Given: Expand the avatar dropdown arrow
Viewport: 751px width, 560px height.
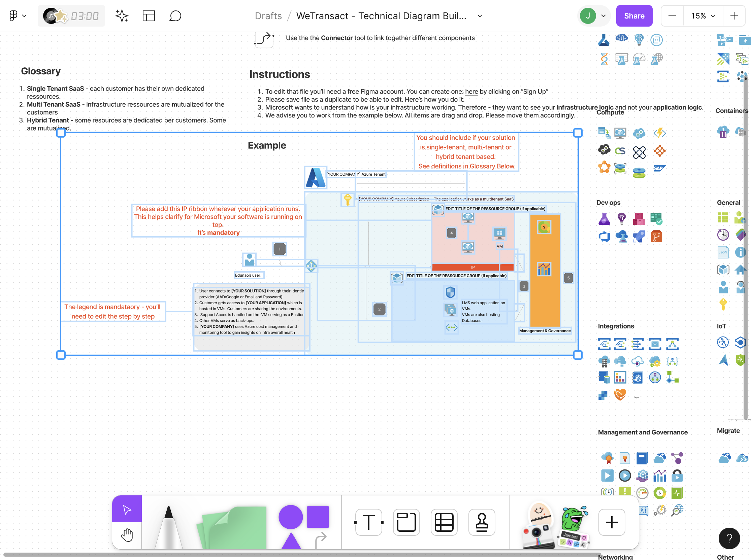Looking at the screenshot, I should (x=603, y=16).
